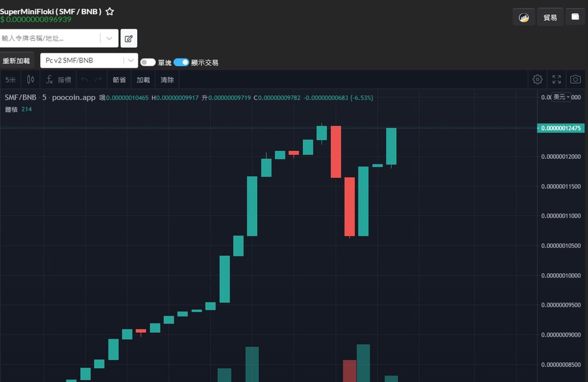Favorite SuperMiniFloki with the star icon

coord(110,11)
